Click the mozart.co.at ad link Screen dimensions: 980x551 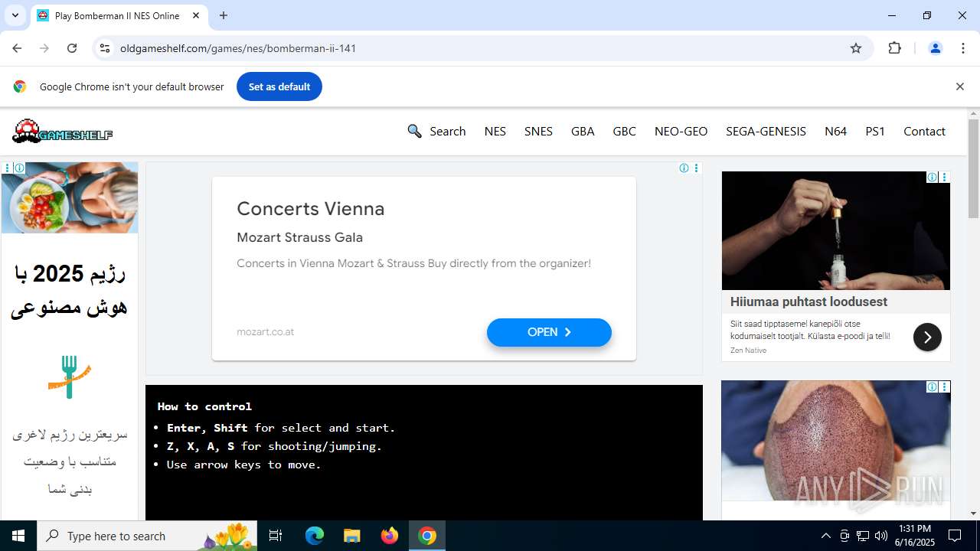pos(266,332)
